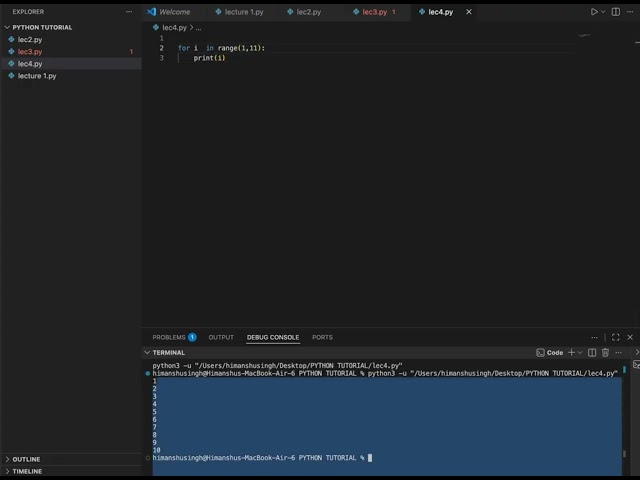The height and width of the screenshot is (480, 640).
Task: Maximize the panel size
Action: click(616, 337)
